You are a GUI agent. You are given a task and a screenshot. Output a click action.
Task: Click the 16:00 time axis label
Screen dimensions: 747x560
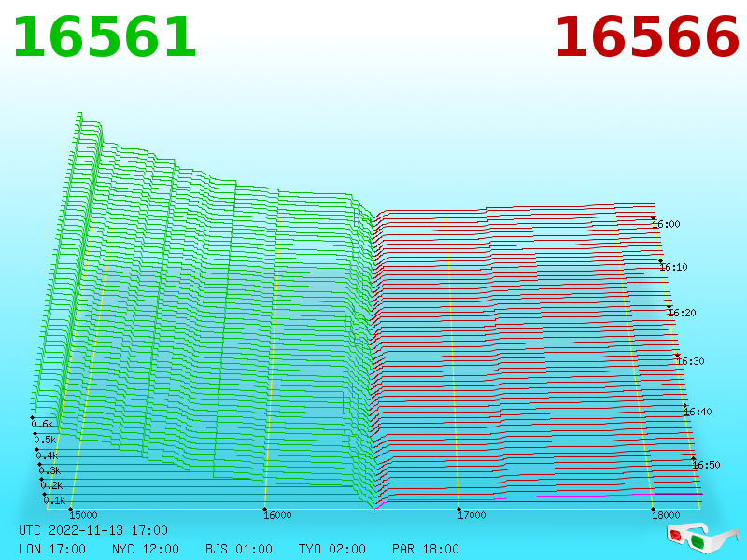[666, 224]
